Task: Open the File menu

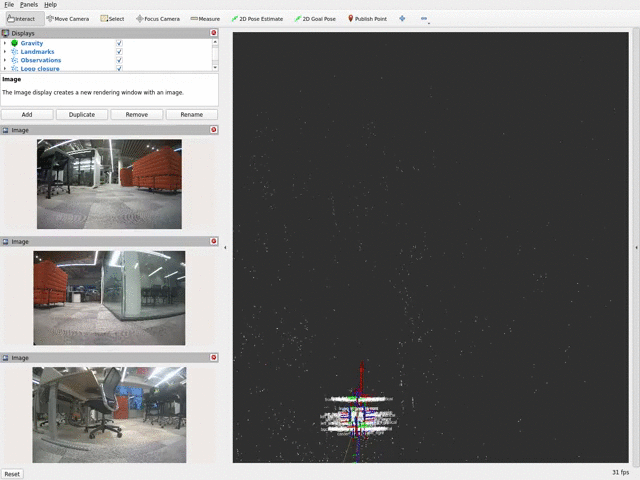Action: 9,5
